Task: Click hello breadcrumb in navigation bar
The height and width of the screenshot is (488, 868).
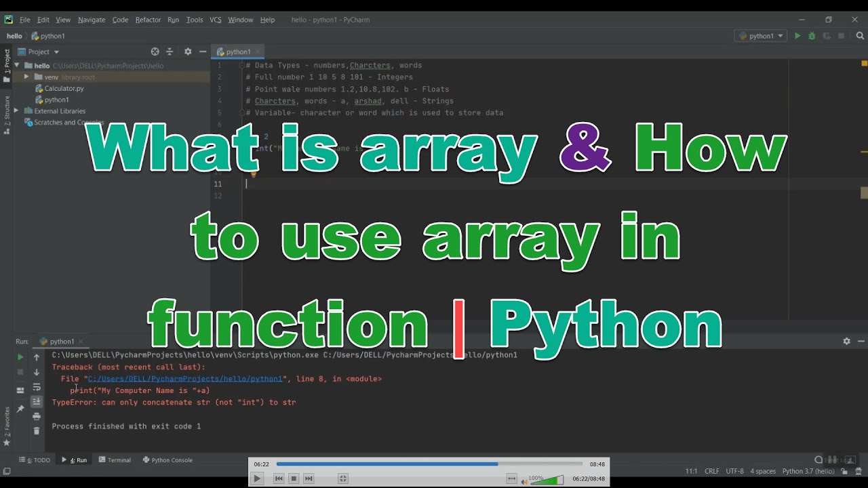Action: (14, 36)
